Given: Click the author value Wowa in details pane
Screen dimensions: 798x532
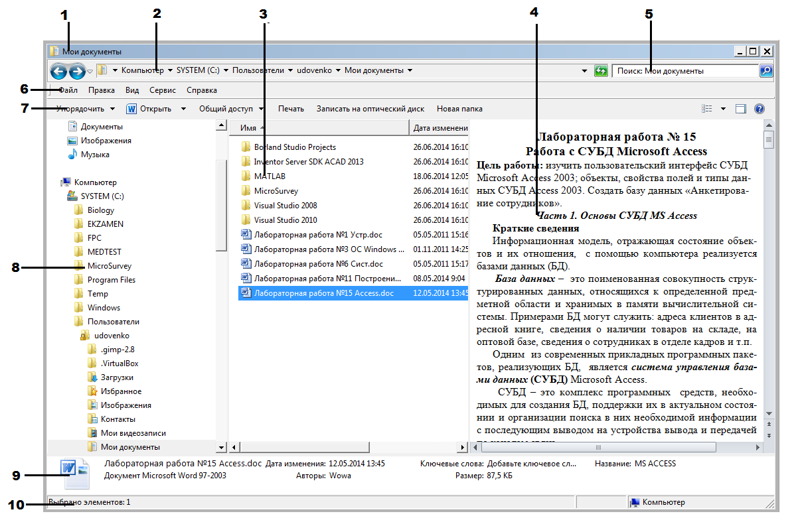Looking at the screenshot, I should pos(341,476).
